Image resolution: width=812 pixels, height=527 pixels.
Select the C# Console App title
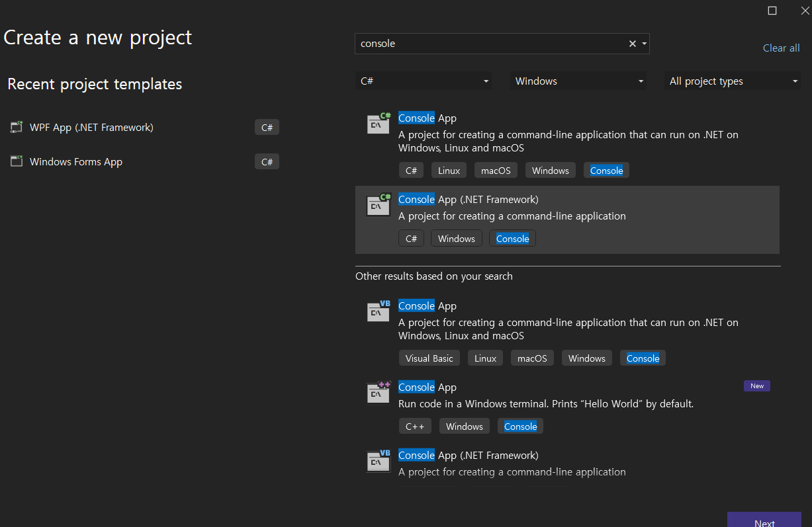(428, 118)
